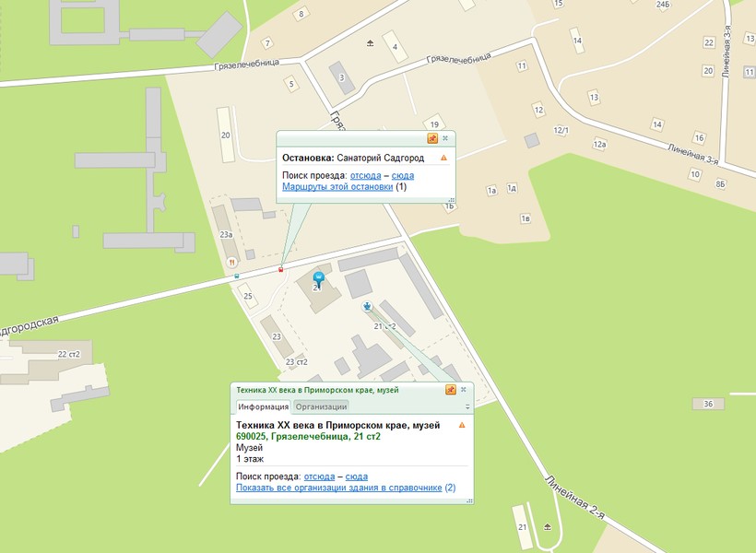Click the bold Техника XX века музей heading
Image resolution: width=756 pixels, height=553 pixels.
point(338,425)
